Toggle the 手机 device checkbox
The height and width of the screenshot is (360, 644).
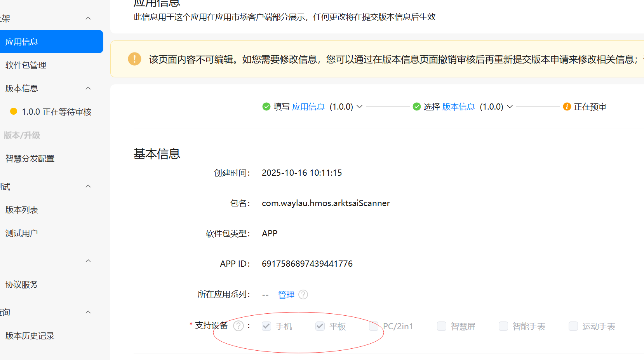point(266,326)
